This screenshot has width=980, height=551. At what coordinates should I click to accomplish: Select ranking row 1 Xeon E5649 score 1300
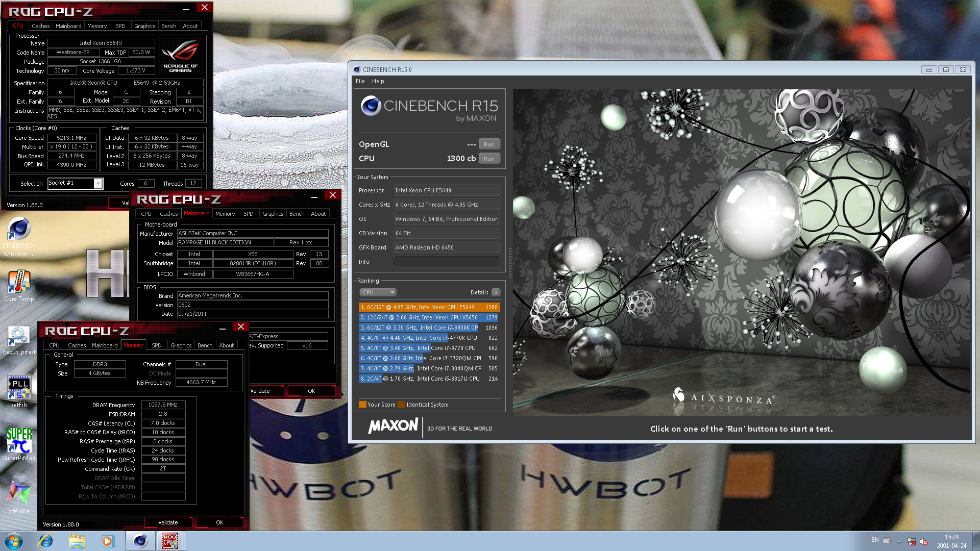[429, 307]
